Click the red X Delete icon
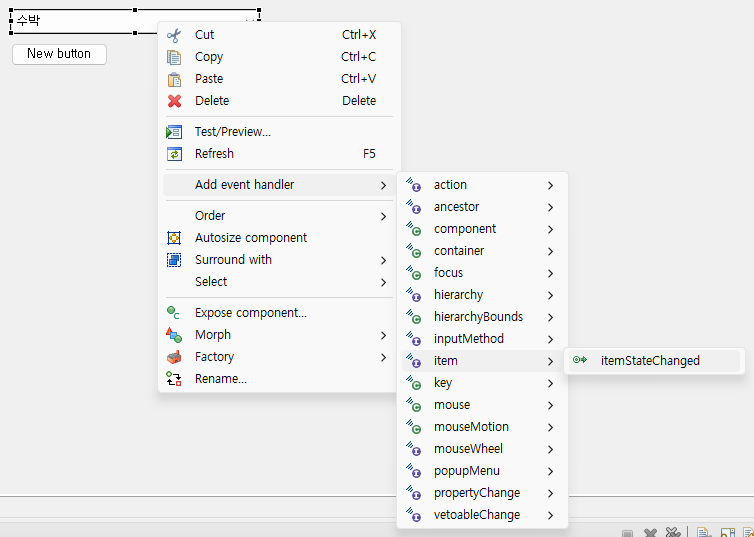 click(174, 101)
